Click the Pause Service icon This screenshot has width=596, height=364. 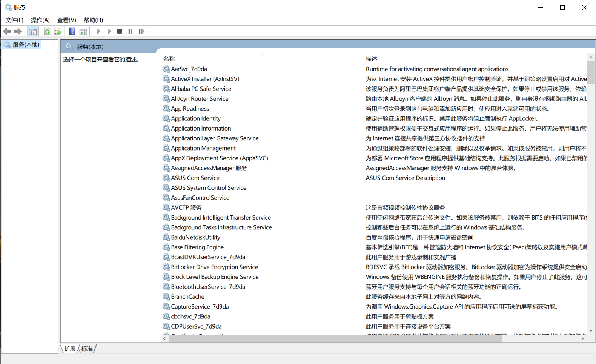pyautogui.click(x=131, y=31)
